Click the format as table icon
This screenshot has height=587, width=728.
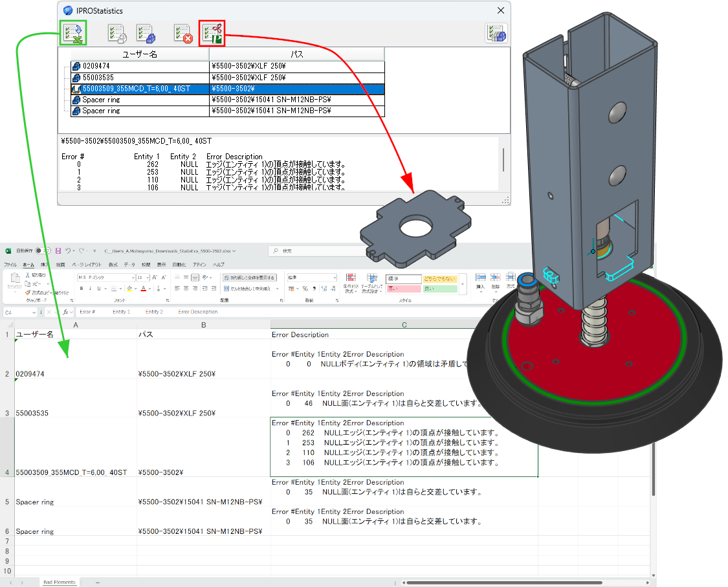(372, 283)
